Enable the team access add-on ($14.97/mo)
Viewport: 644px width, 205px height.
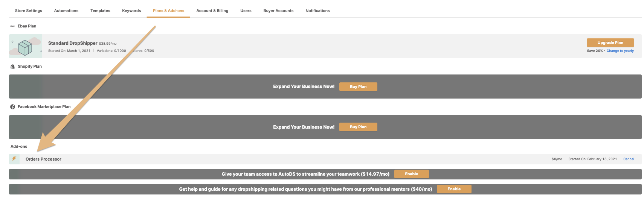click(x=411, y=174)
